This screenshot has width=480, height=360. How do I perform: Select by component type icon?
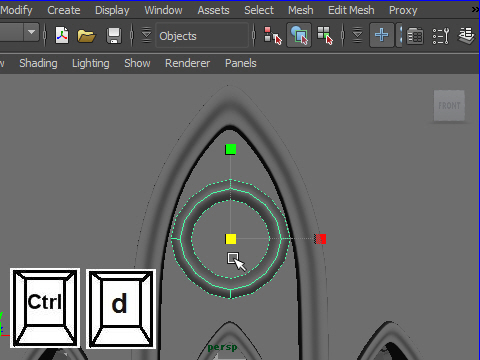click(x=325, y=35)
